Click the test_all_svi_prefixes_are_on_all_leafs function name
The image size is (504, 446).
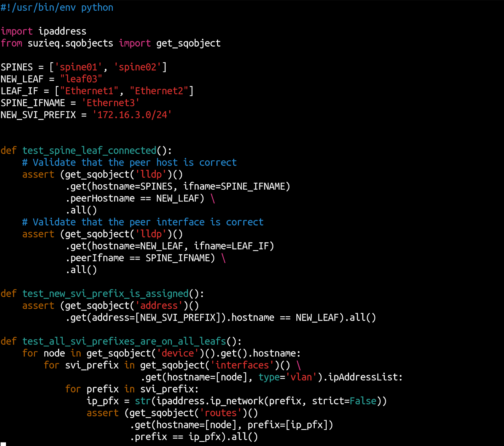[x=124, y=341]
